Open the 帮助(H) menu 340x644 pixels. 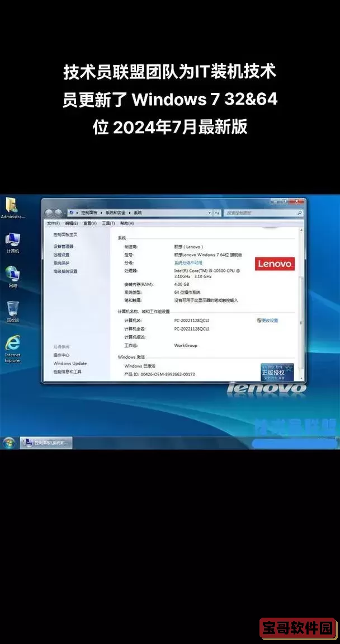[x=126, y=223]
